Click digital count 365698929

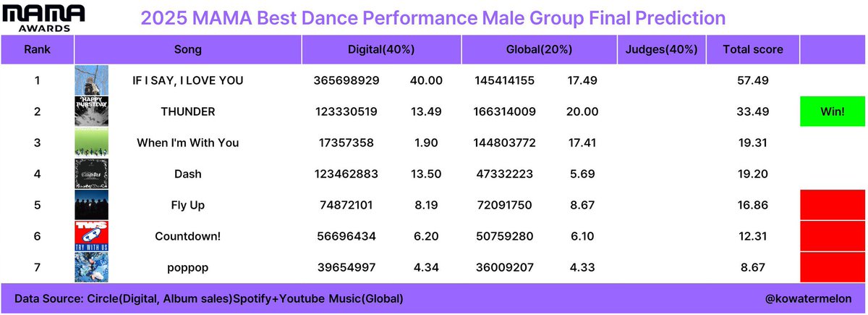(x=346, y=80)
